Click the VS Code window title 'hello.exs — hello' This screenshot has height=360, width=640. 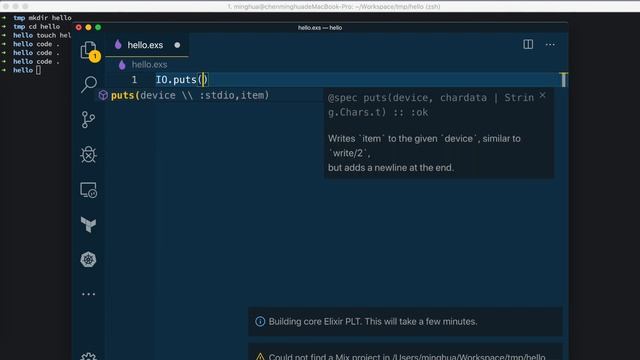(320, 28)
